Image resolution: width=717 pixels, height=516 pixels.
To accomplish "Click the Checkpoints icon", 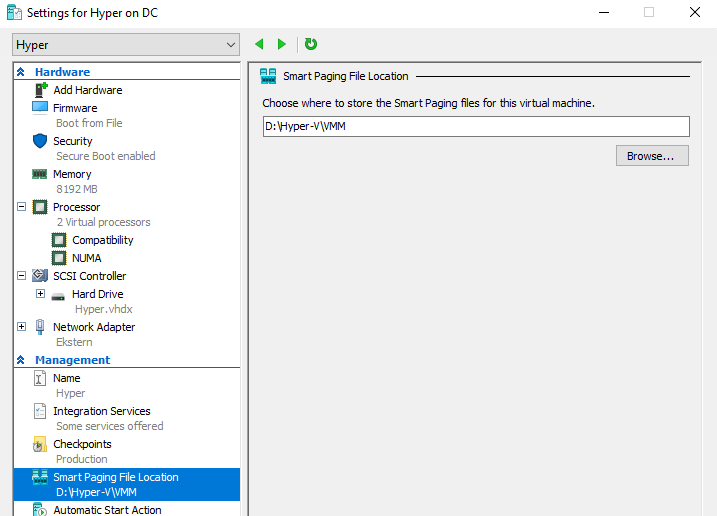I will click(40, 444).
